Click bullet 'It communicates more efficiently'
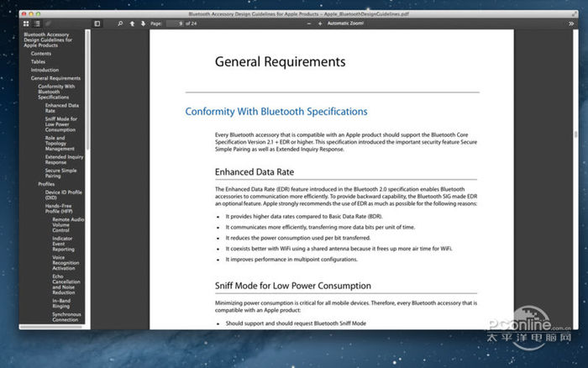Screen dimensions: 588x368 click(320, 228)
